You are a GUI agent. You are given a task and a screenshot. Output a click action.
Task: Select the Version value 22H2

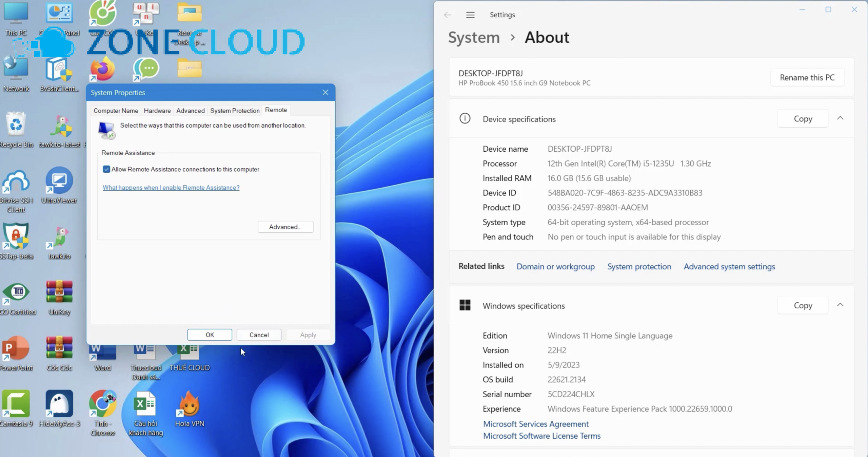tap(557, 350)
